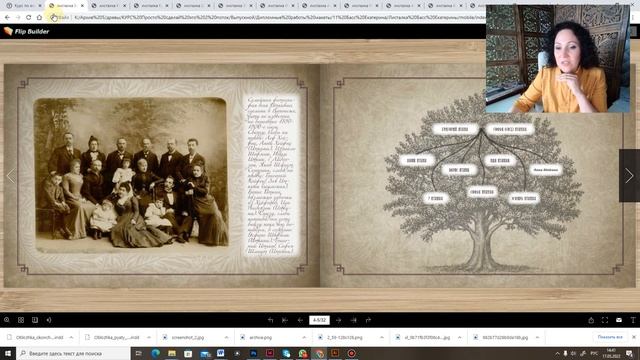This screenshot has width=640, height=360.
Task: Click the curved forward arrow in the flipbook toolbar
Action: (x=368, y=320)
